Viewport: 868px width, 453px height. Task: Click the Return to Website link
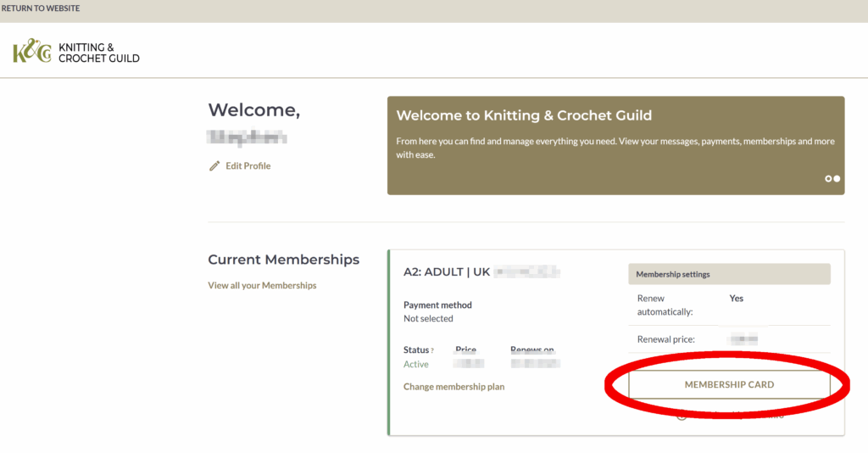point(41,8)
